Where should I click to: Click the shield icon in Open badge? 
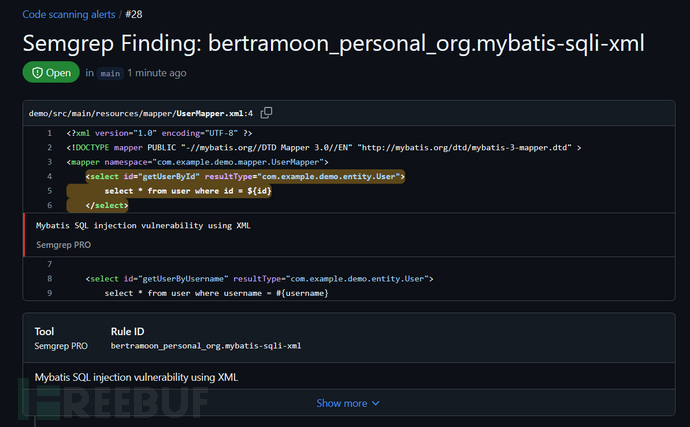[36, 72]
